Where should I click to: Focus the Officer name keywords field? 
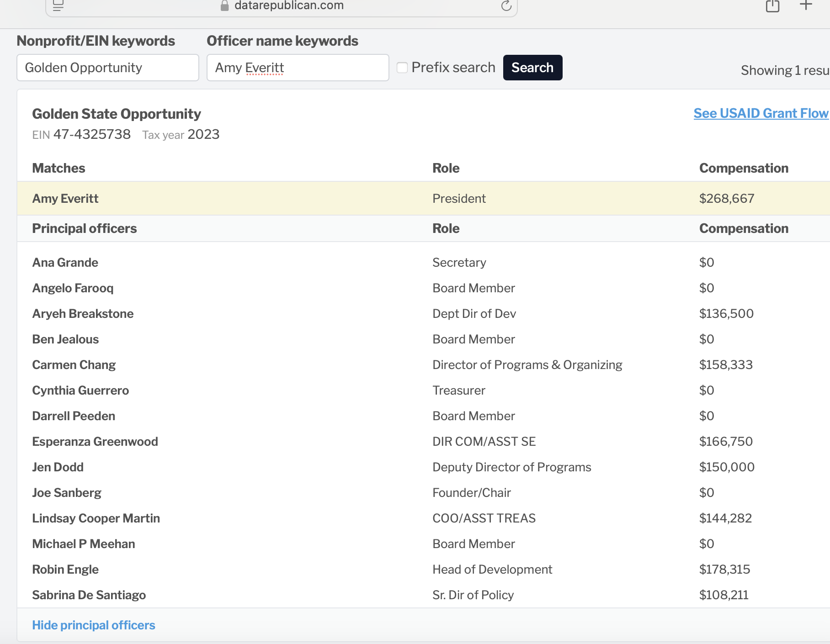click(298, 68)
